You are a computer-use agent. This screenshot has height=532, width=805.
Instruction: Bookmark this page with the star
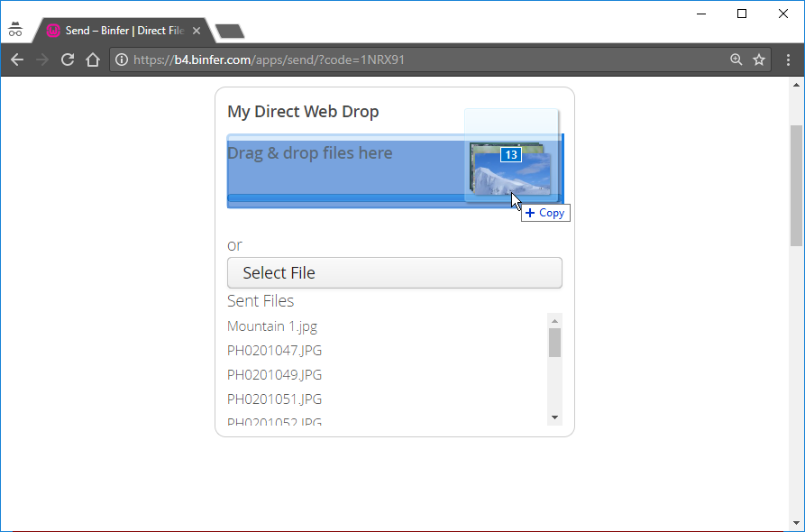[759, 60]
